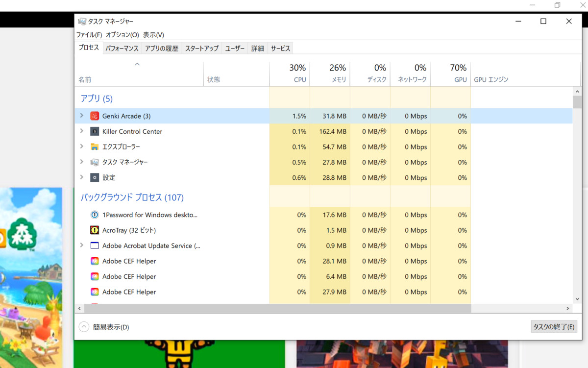Viewport: 588px width, 368px height.
Task: Open the オプション(O) menu
Action: pos(122,35)
